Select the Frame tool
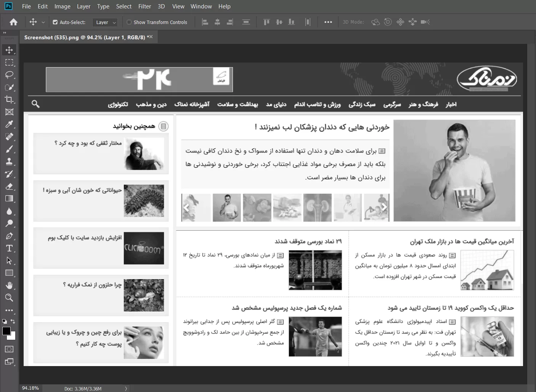536x392 pixels. point(9,112)
